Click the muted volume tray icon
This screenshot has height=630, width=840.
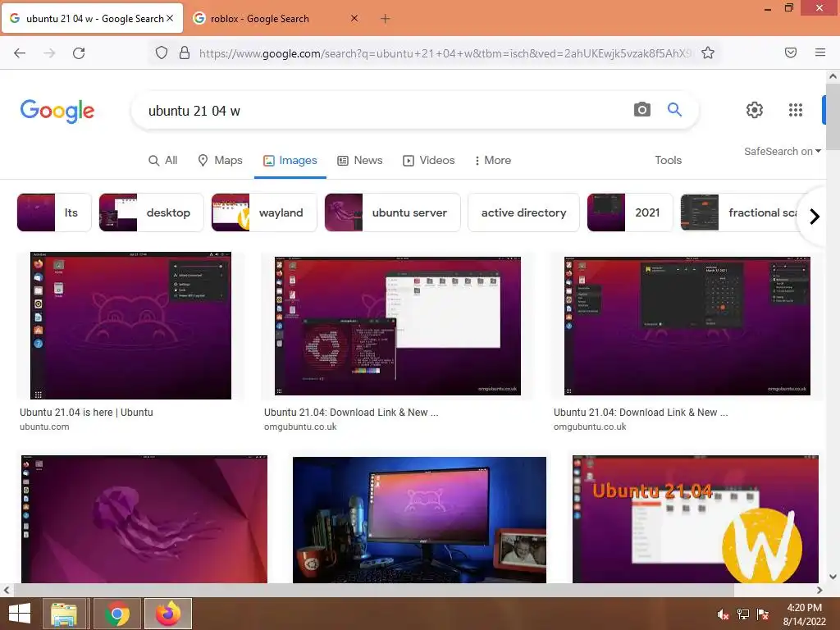click(x=723, y=614)
